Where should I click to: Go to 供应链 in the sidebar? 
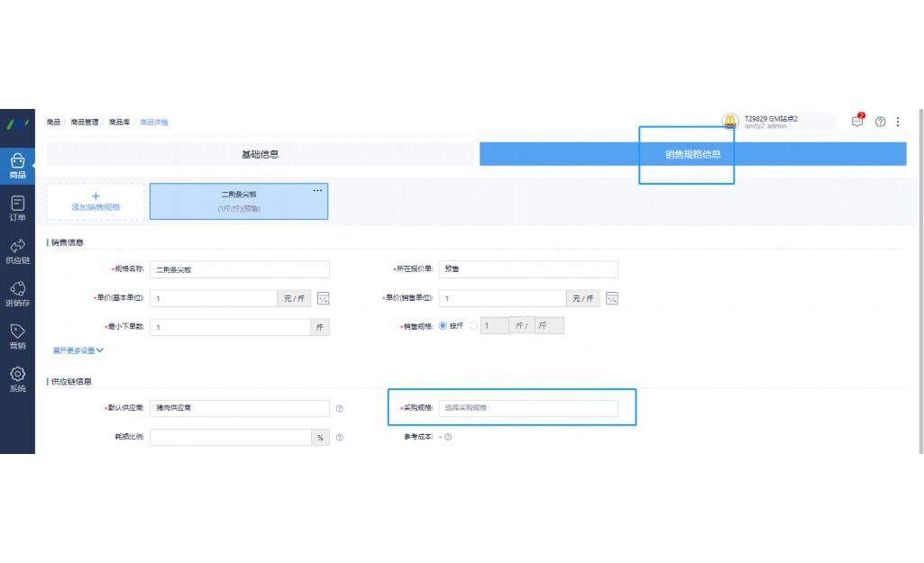tap(17, 251)
